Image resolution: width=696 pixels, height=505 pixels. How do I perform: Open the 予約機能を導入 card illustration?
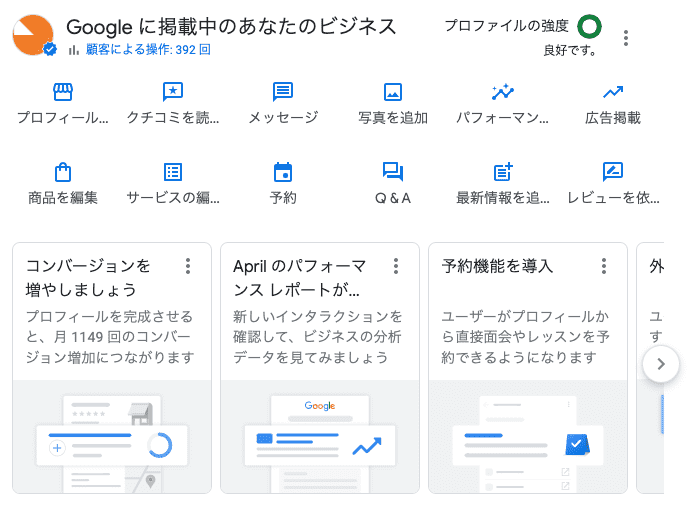pyautogui.click(x=528, y=438)
